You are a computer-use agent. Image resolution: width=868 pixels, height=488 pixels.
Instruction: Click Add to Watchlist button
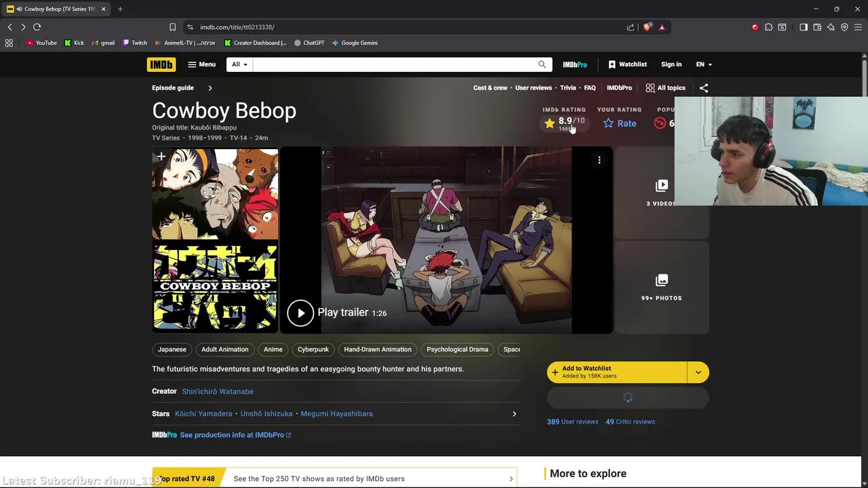617,372
